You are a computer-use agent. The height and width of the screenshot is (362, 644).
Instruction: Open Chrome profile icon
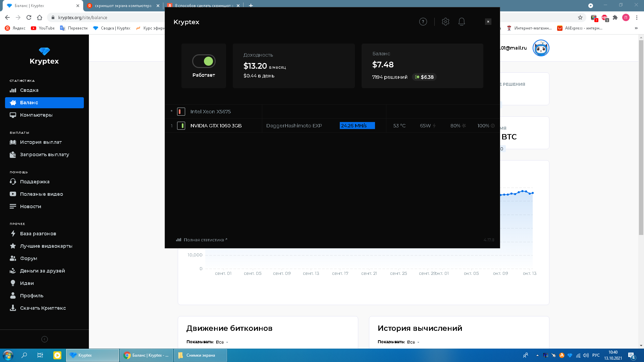click(626, 17)
